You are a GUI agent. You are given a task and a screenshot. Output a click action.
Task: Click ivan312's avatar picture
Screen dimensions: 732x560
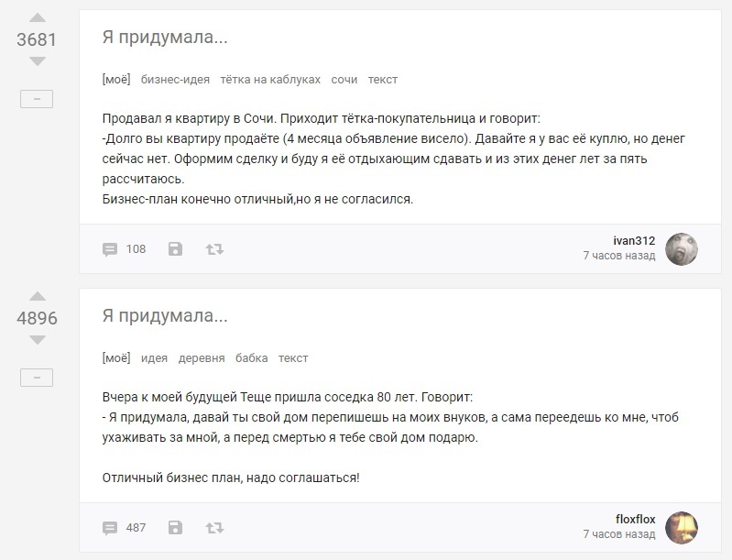point(681,248)
